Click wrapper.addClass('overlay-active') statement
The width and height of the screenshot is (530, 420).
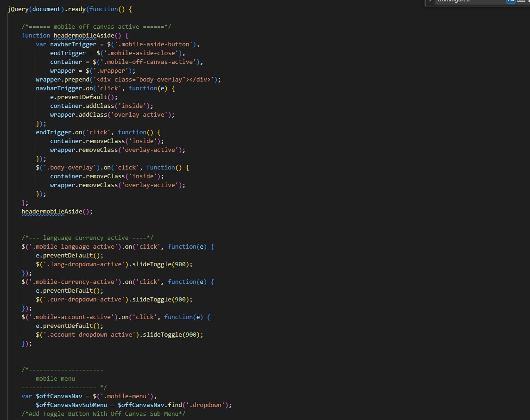(112, 114)
